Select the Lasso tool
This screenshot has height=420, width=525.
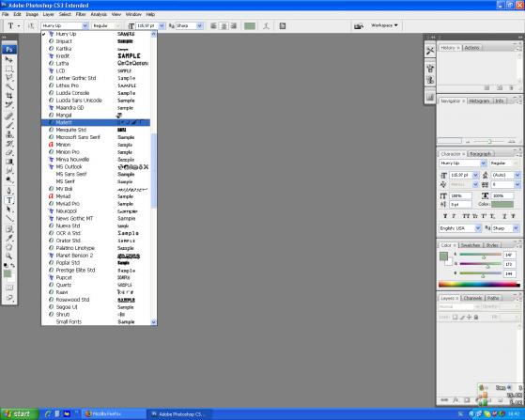(x=9, y=78)
